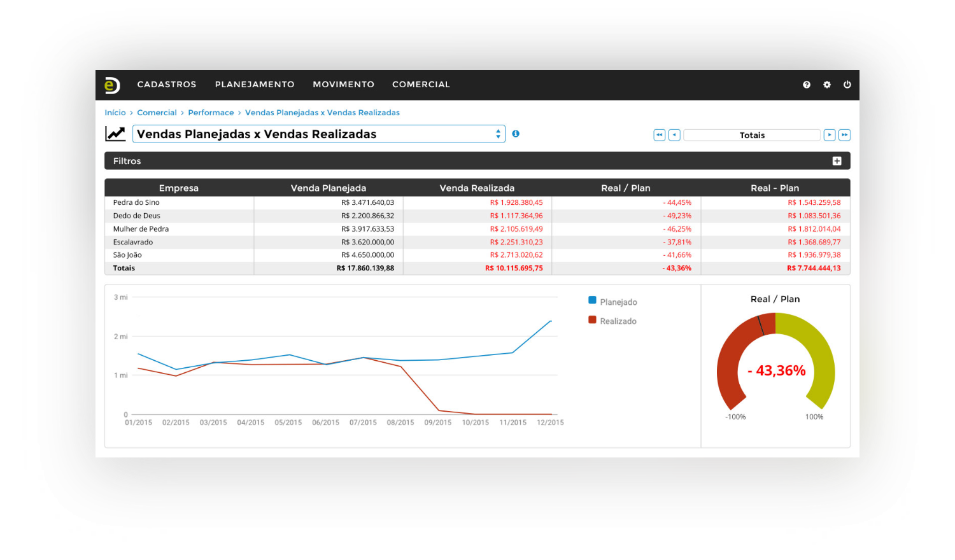
Task: Select the Escalavrado row name
Action: 133,242
